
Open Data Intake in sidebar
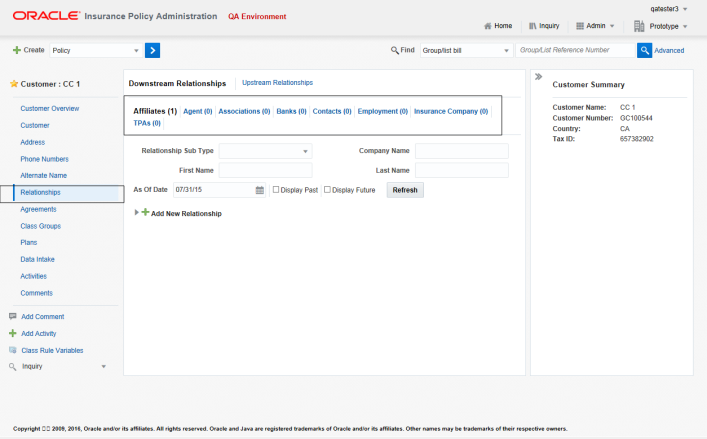37,260
